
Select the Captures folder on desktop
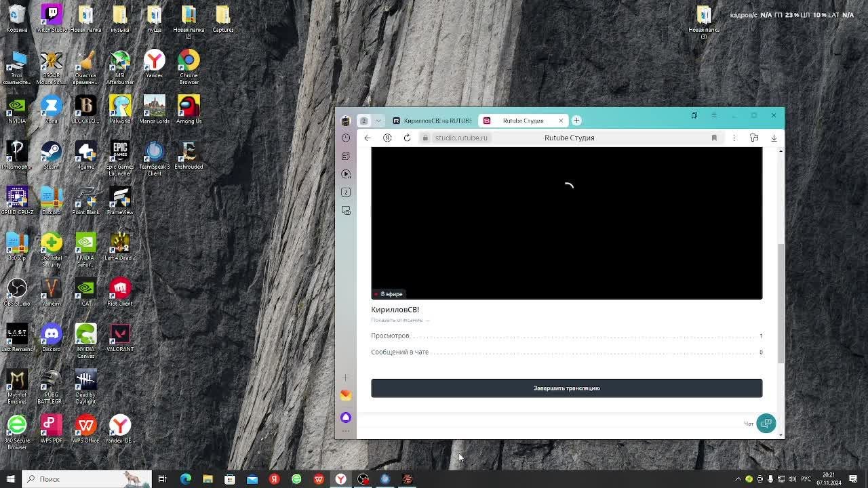[223, 18]
